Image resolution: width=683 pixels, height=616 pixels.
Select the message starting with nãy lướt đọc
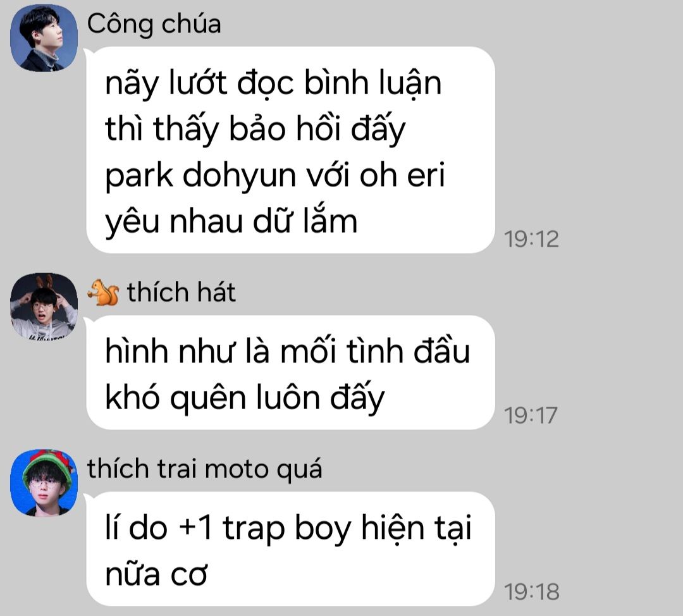click(x=290, y=149)
